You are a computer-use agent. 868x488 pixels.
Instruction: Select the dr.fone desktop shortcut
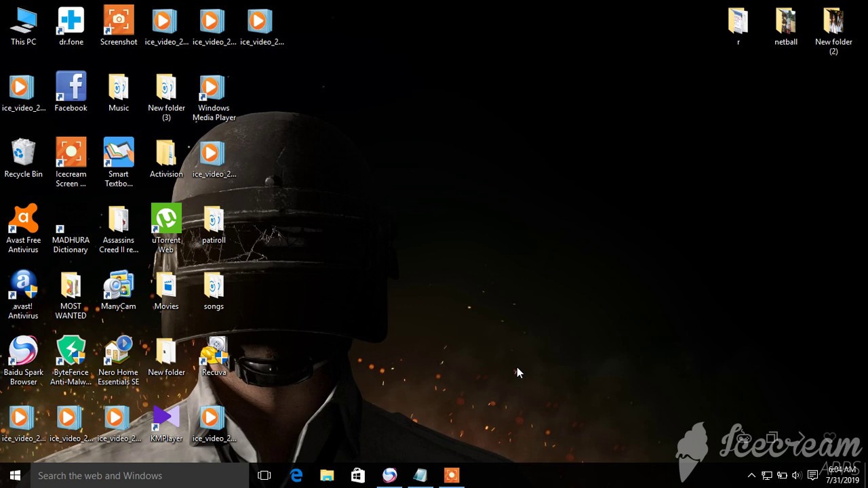coord(71,26)
